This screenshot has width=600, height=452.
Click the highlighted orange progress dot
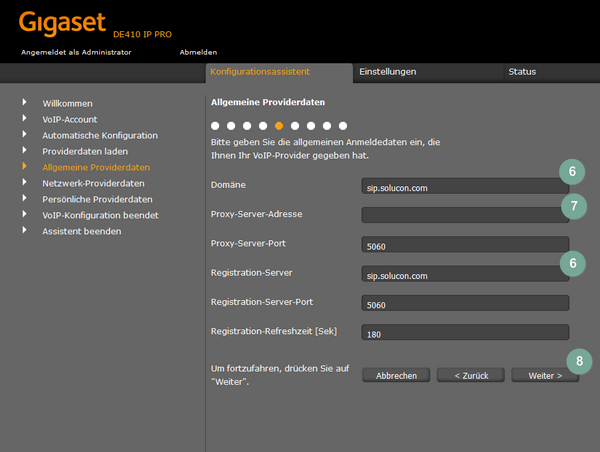pyautogui.click(x=279, y=127)
